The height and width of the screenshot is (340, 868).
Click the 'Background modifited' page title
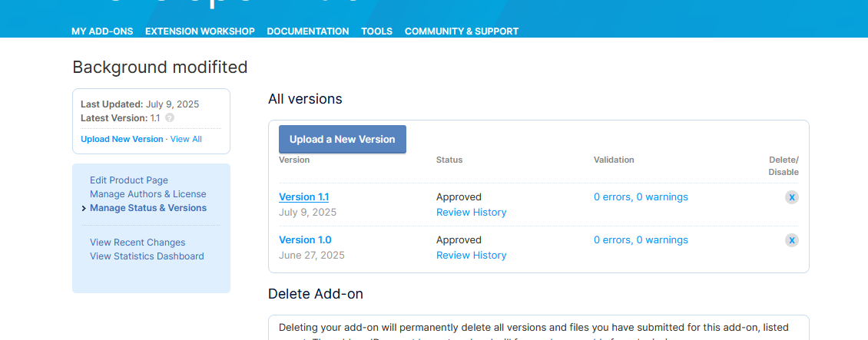pos(160,68)
